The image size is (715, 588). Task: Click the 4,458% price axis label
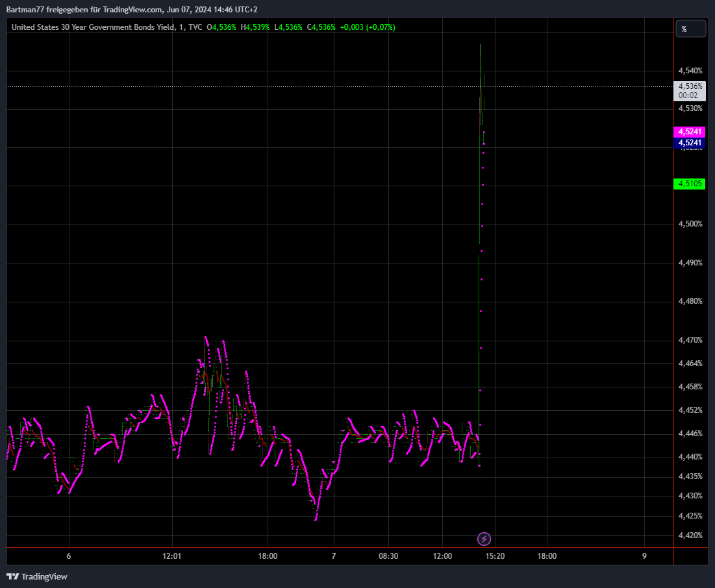[690, 387]
